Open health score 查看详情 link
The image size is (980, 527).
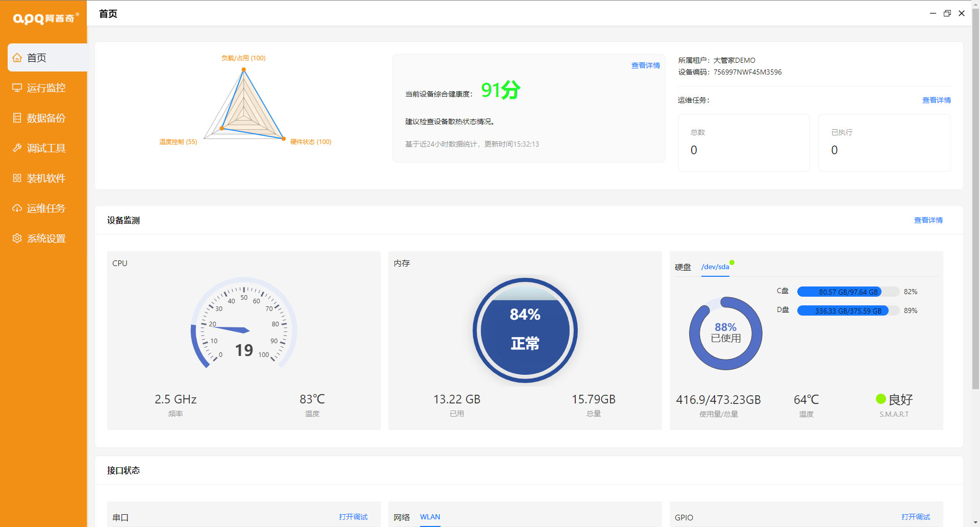[645, 65]
